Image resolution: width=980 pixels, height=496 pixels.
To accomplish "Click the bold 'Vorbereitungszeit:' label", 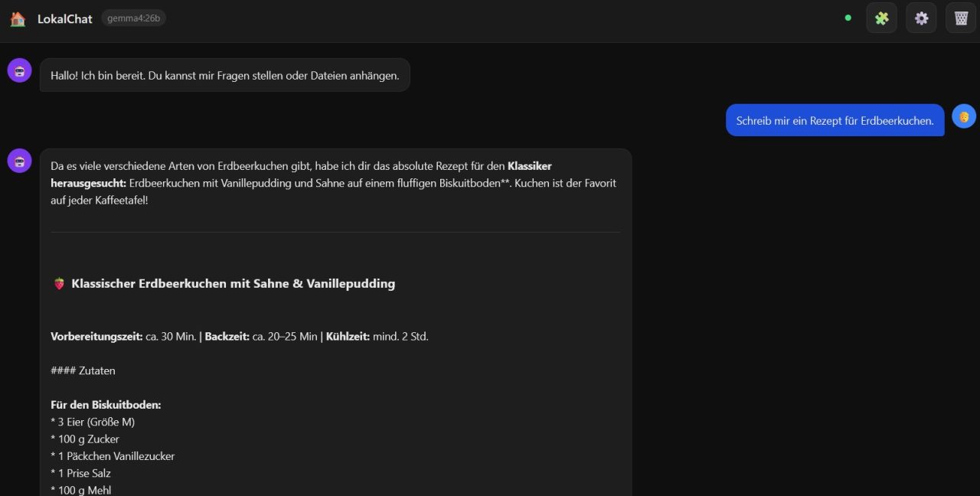I will pos(96,337).
